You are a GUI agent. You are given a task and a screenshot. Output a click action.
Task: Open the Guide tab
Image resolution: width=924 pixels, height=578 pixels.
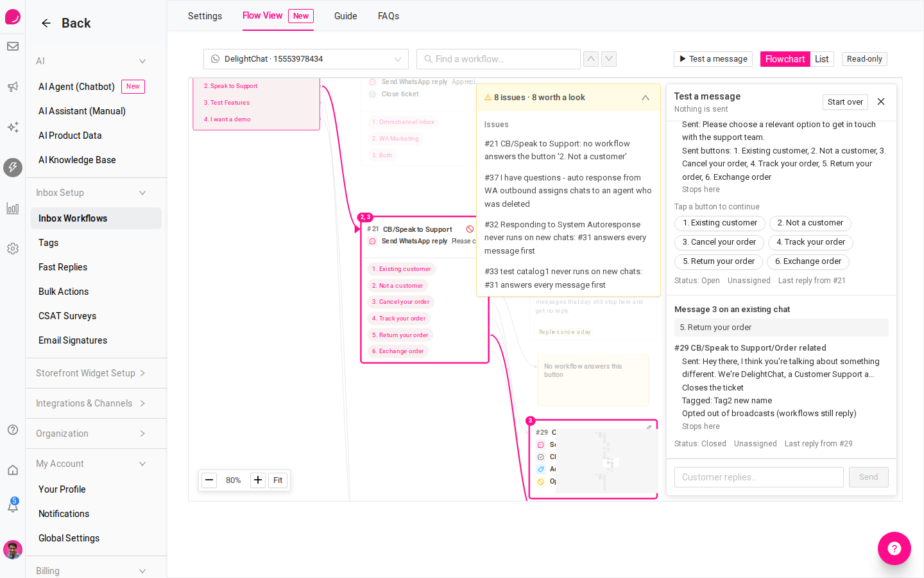(x=345, y=16)
